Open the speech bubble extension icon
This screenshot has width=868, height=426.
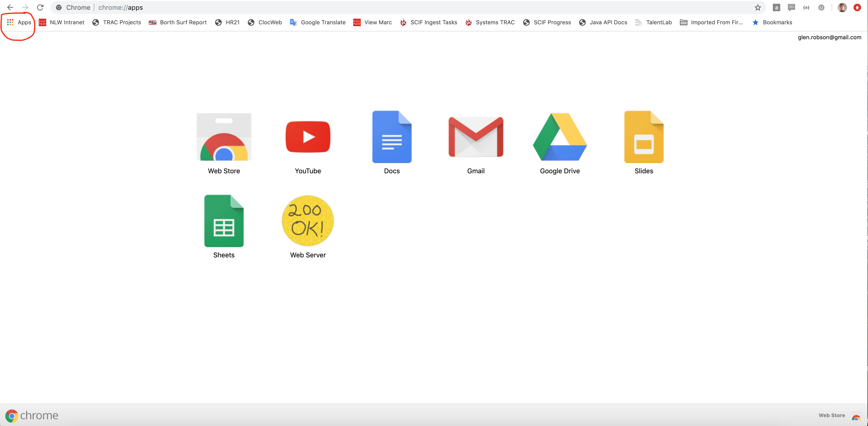[791, 7]
